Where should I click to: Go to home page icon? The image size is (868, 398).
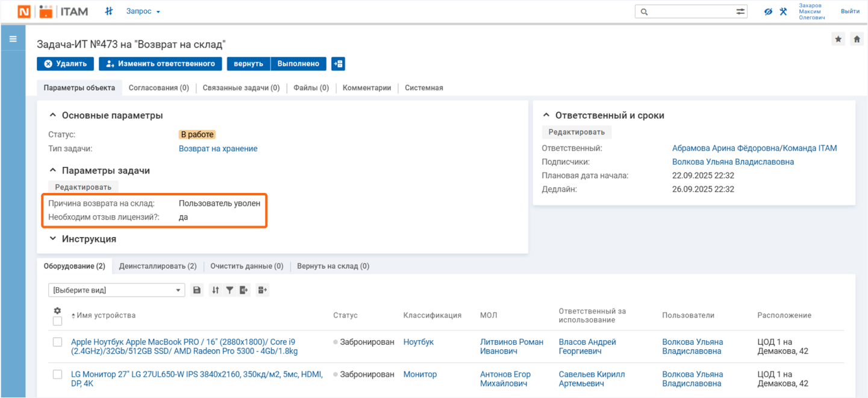tap(857, 39)
